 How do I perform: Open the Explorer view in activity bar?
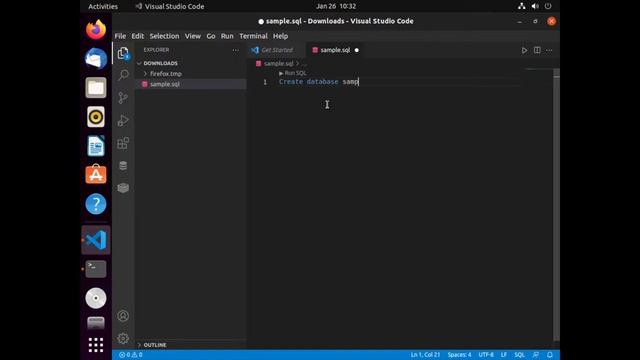(x=123, y=53)
